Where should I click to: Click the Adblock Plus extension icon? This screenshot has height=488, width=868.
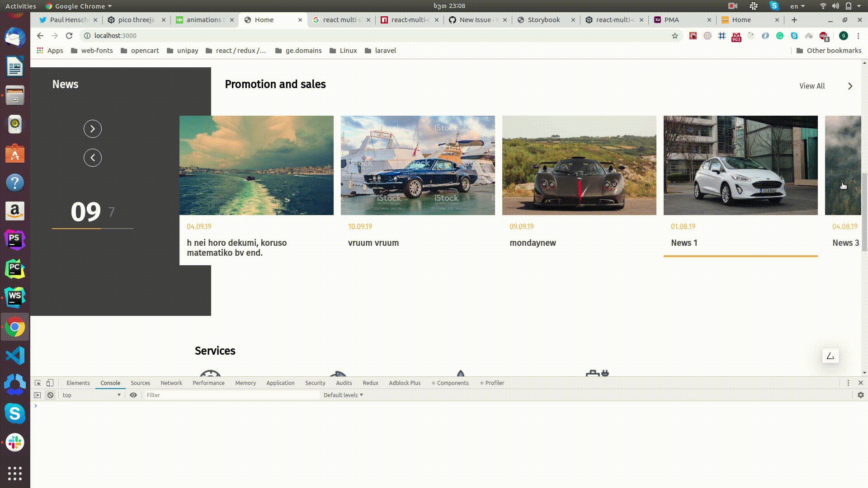(x=823, y=35)
